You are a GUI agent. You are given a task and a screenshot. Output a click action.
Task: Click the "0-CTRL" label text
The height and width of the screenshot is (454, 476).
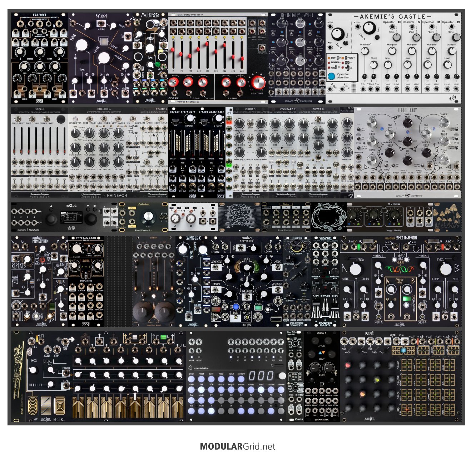[59, 419]
